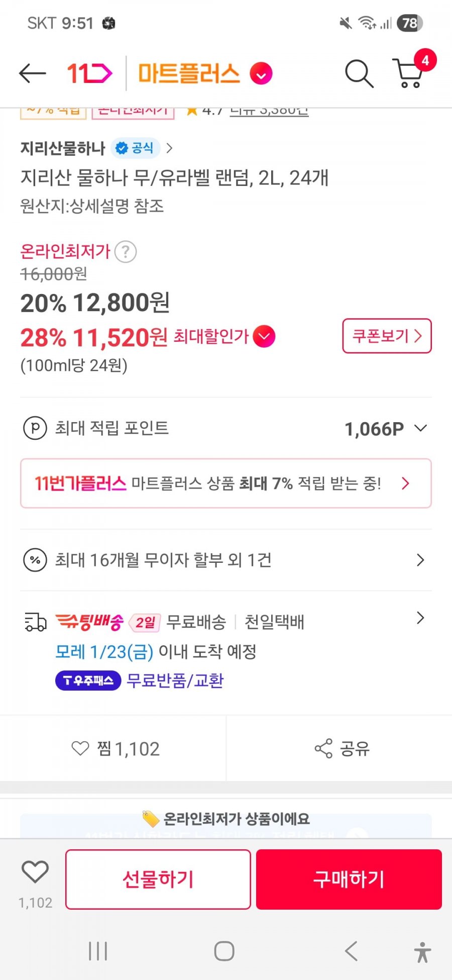
Task: Tap the share icon
Action: pyautogui.click(x=324, y=748)
